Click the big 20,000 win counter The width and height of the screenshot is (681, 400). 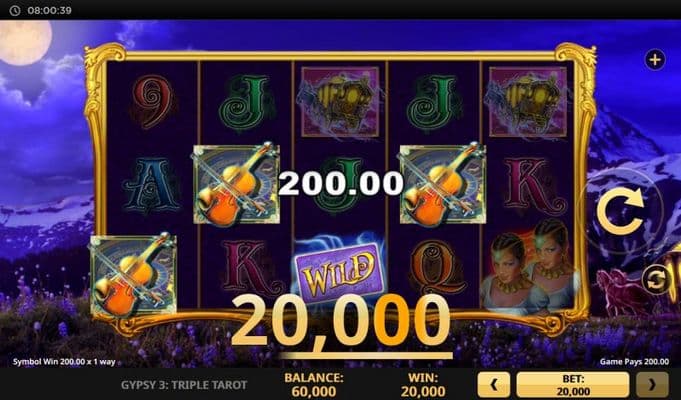340,321
